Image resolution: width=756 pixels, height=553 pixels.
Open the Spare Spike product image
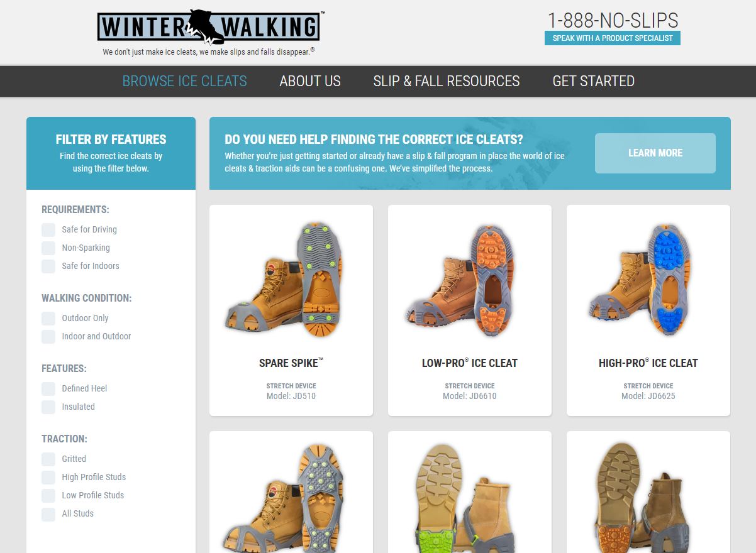291,278
